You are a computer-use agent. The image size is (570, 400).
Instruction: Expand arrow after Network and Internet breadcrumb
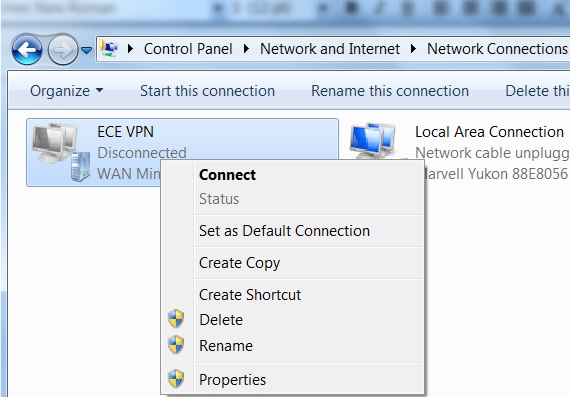point(413,49)
